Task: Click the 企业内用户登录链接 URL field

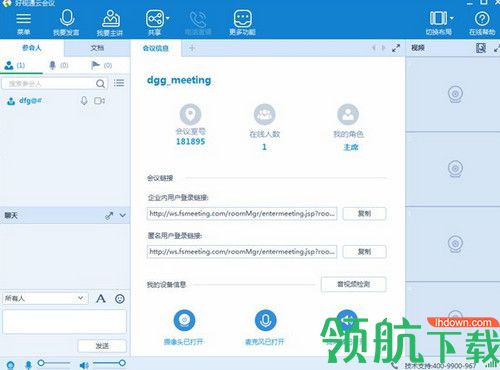Action: tap(242, 214)
